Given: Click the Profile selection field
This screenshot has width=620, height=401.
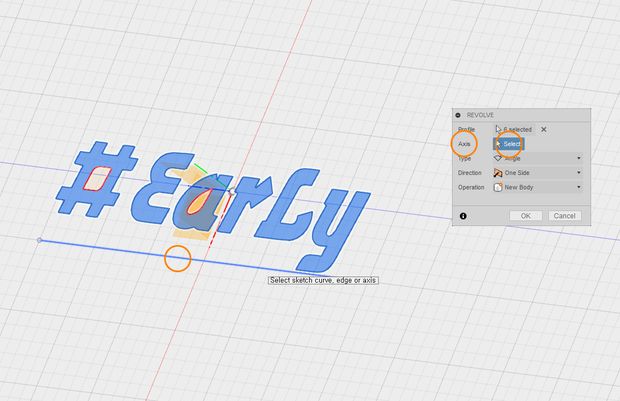Looking at the screenshot, I should 514,129.
